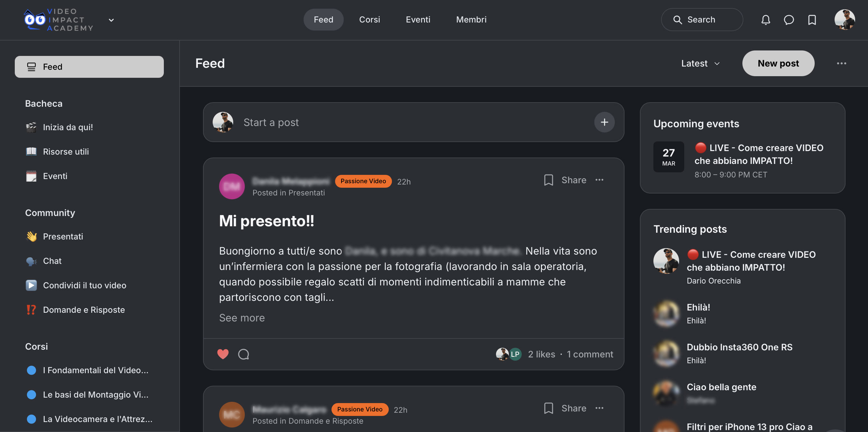Image resolution: width=868 pixels, height=432 pixels.
Task: Toggle bookmark on the Mi presento post
Action: [x=548, y=180]
